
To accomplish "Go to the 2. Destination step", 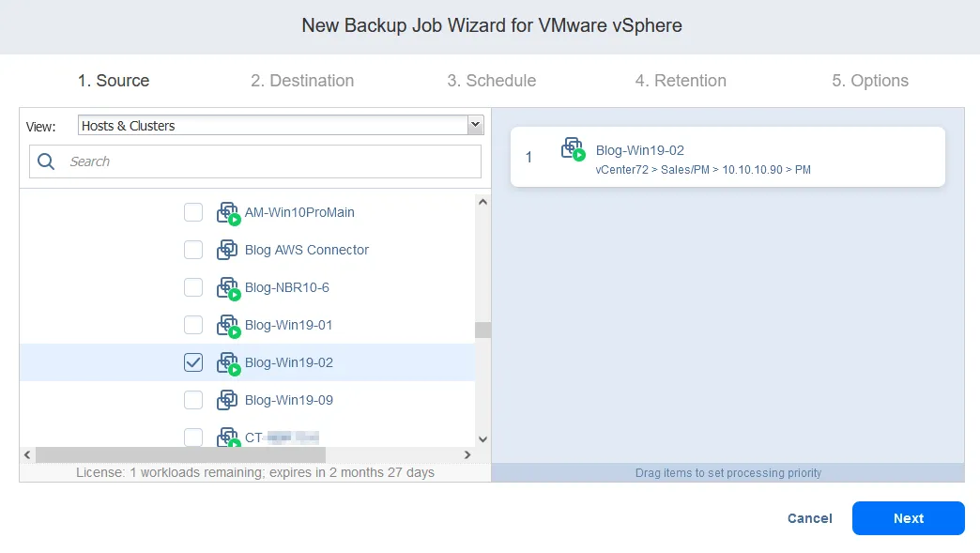I will point(302,81).
